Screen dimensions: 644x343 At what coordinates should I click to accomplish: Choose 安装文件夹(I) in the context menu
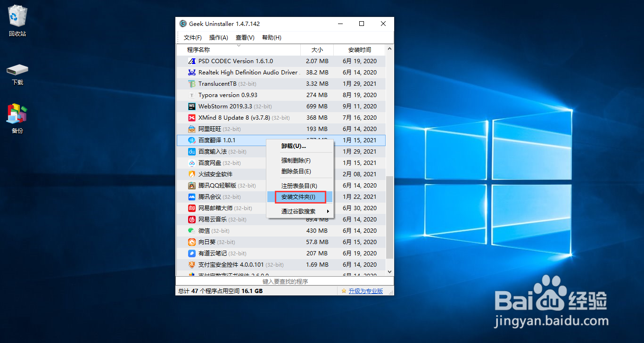[x=300, y=197]
